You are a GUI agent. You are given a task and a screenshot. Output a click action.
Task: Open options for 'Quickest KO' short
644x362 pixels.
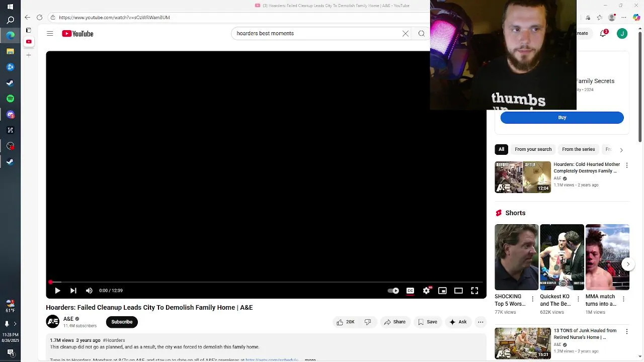click(x=578, y=299)
